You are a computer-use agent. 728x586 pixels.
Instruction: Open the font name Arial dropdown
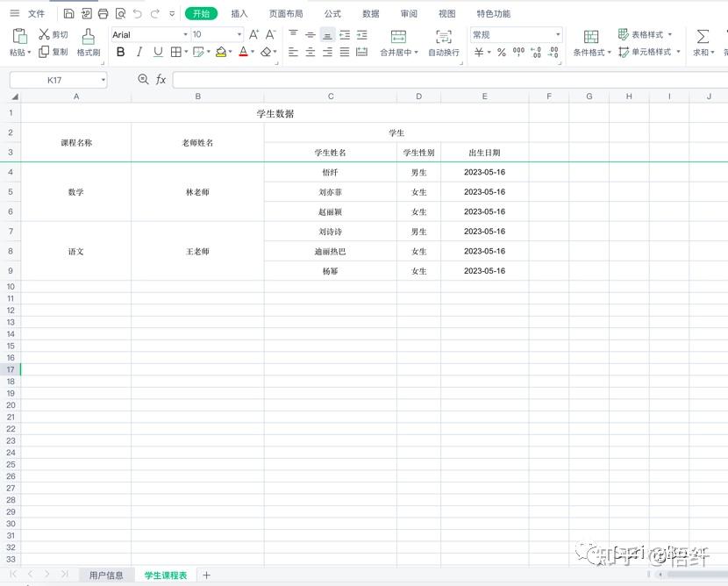tap(187, 35)
